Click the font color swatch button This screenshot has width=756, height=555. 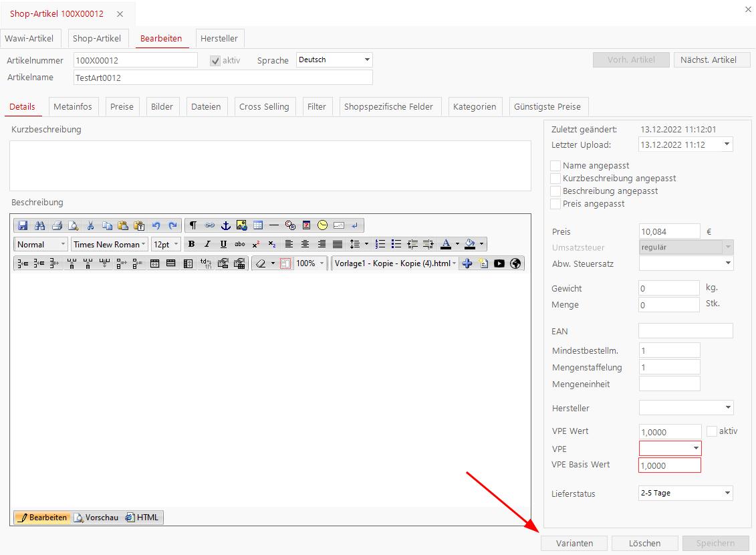coord(446,245)
